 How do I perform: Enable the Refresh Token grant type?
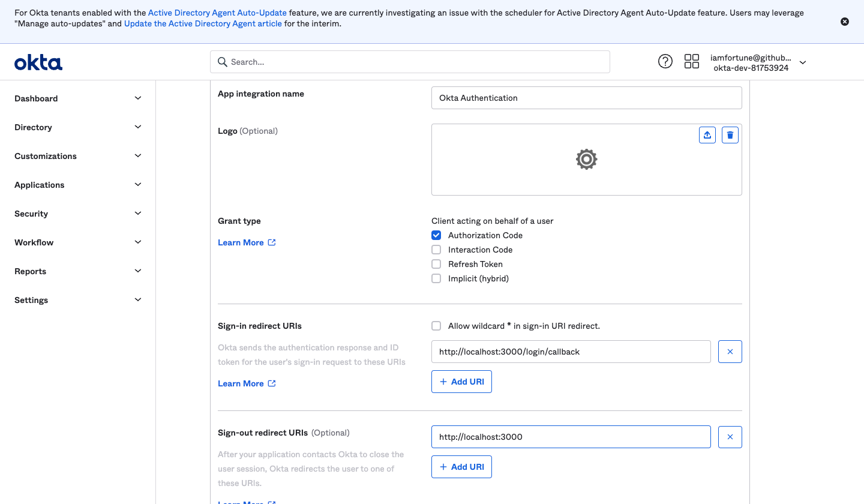pyautogui.click(x=436, y=264)
